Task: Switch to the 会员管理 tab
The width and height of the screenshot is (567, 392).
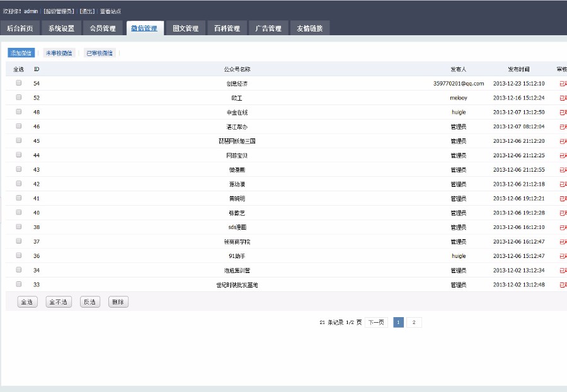Action: (103, 28)
